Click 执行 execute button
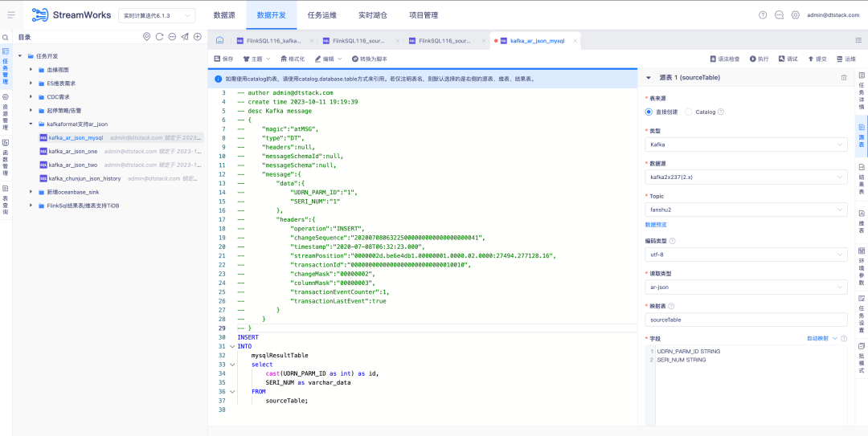 pyautogui.click(x=759, y=59)
